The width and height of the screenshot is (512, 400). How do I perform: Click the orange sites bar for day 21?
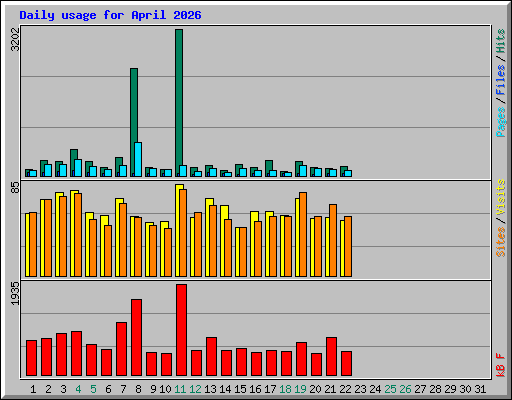333,240
